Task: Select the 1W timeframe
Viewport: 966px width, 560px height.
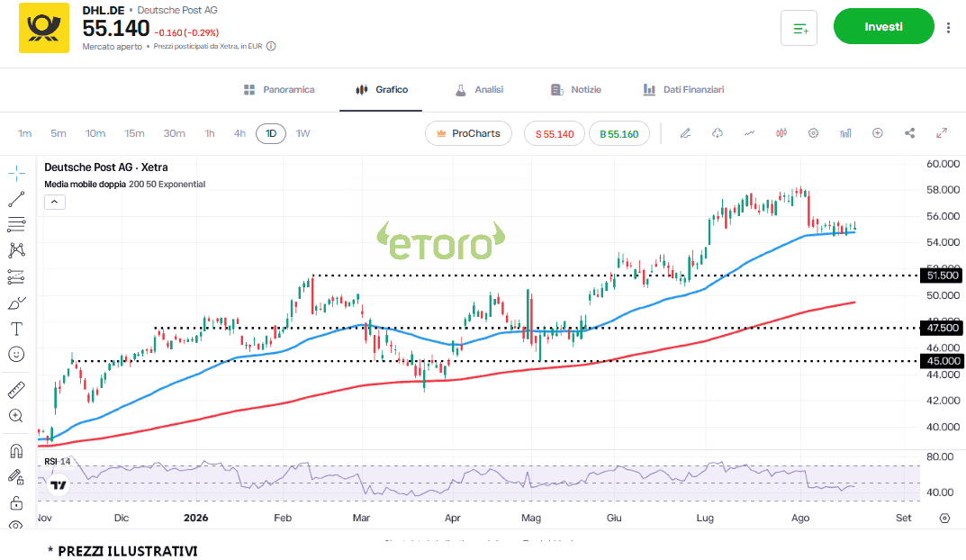Action: click(x=303, y=133)
